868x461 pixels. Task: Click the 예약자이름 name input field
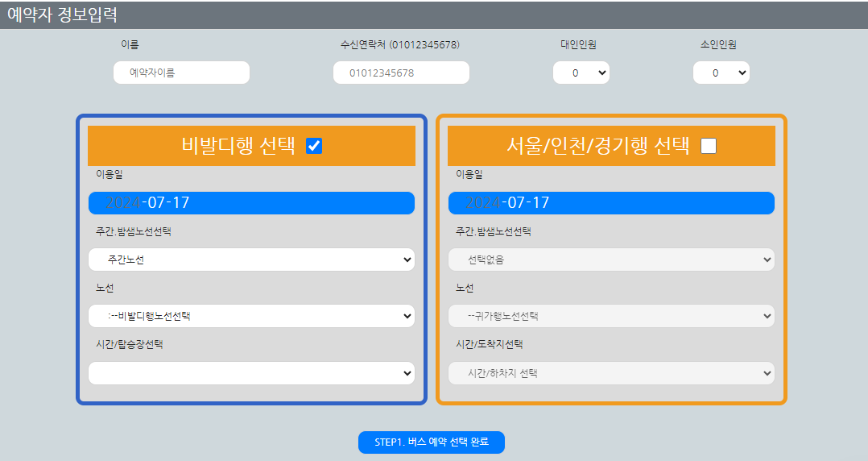tap(182, 73)
